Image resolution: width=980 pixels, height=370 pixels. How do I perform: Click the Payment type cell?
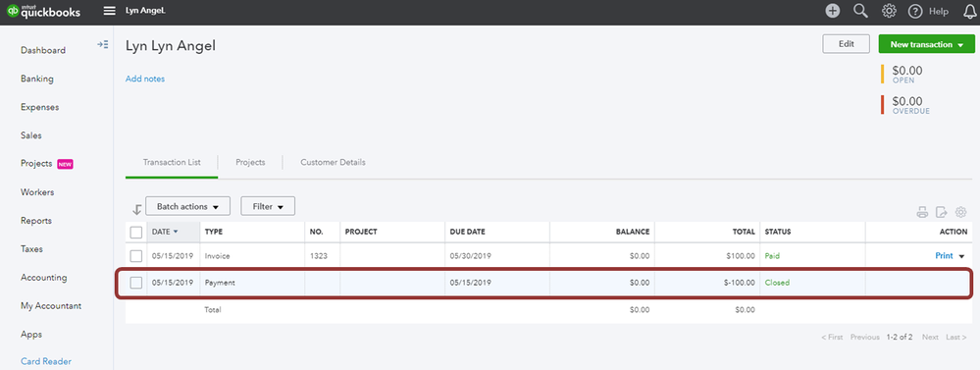(x=220, y=283)
